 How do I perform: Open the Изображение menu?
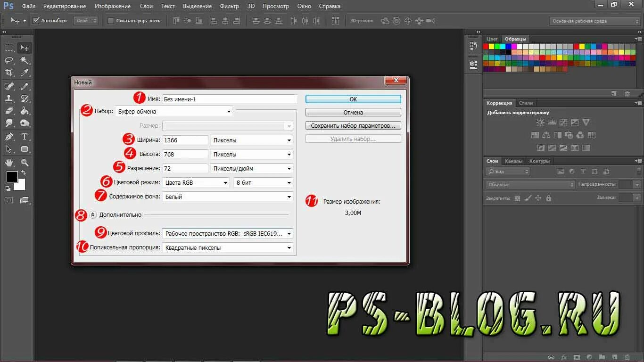[113, 6]
